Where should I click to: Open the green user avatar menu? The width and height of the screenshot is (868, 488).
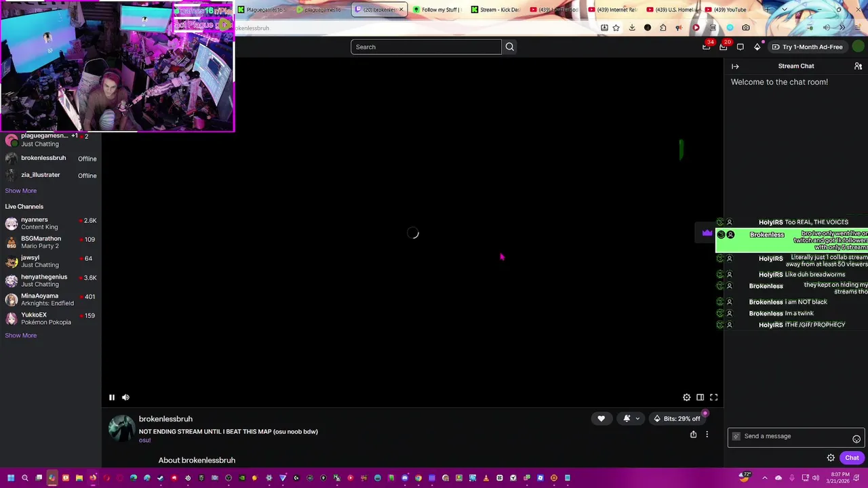click(x=859, y=47)
